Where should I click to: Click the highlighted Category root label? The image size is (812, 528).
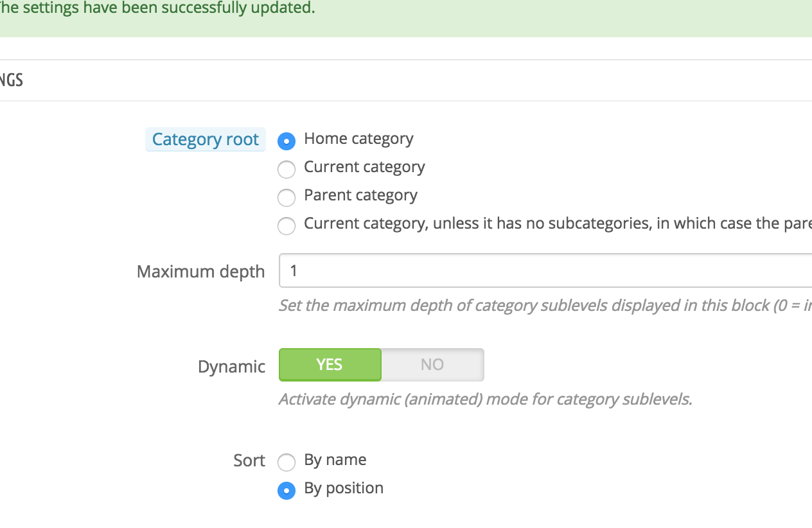point(206,139)
